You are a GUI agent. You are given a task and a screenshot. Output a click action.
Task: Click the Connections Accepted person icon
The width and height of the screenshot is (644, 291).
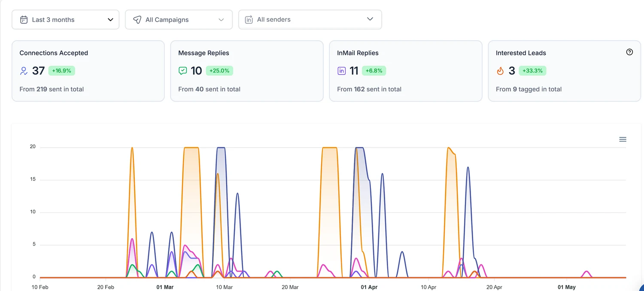tap(24, 71)
